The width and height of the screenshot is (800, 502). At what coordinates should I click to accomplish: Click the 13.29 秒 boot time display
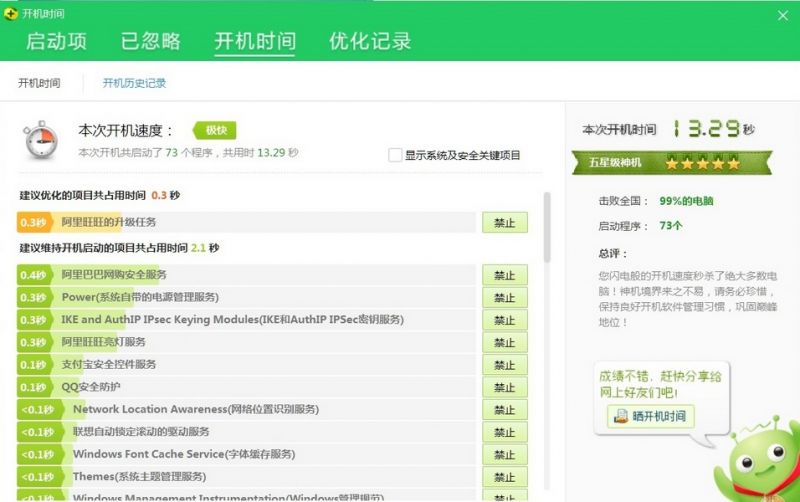point(713,129)
